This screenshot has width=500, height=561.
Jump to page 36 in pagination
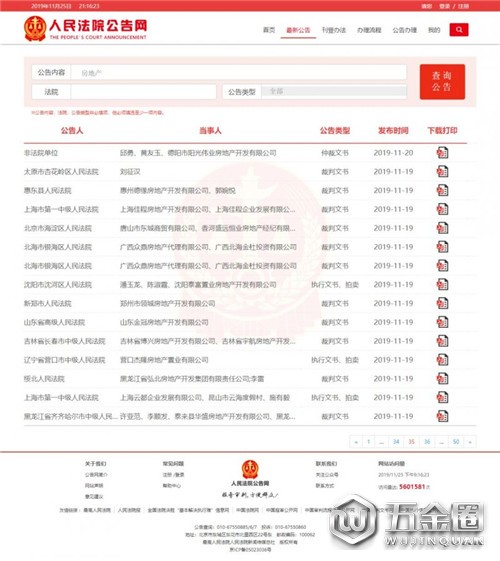click(427, 442)
